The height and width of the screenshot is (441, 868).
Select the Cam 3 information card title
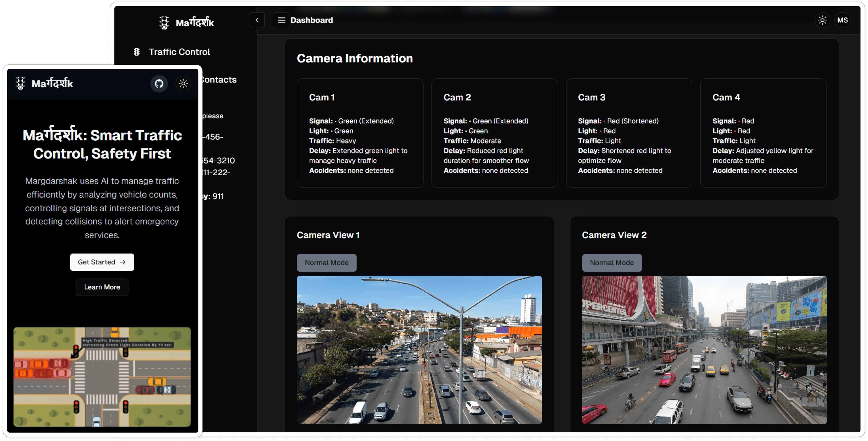(592, 97)
